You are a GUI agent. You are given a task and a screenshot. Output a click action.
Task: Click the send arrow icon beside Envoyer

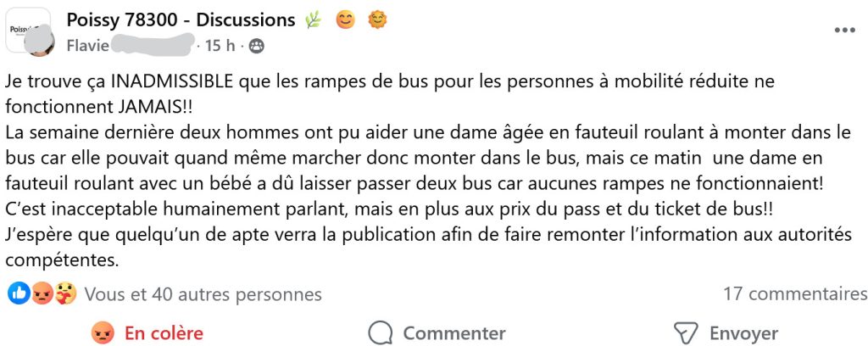(x=685, y=333)
